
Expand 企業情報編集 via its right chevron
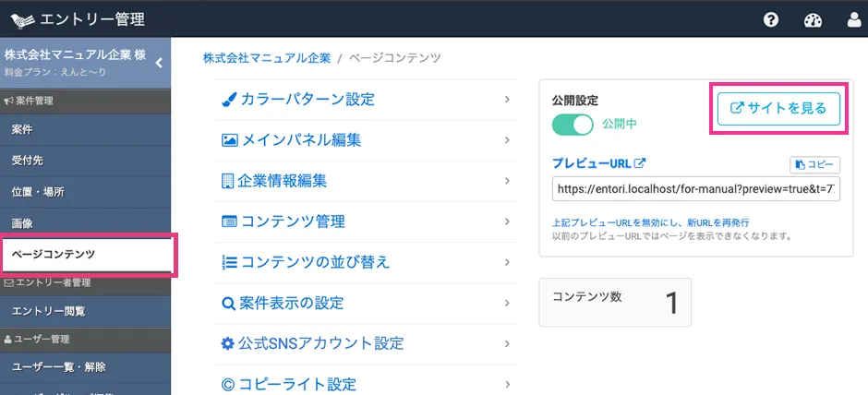pos(507,181)
